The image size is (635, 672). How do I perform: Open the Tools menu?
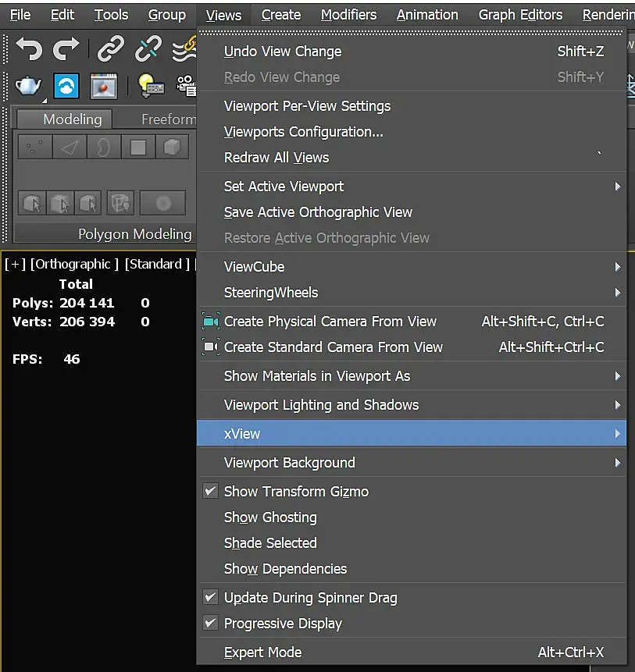pyautogui.click(x=111, y=15)
